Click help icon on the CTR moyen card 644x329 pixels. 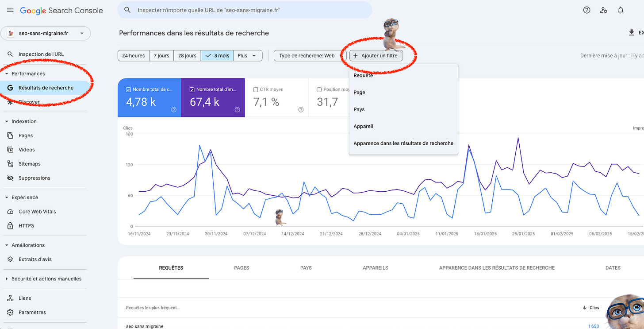tap(301, 110)
